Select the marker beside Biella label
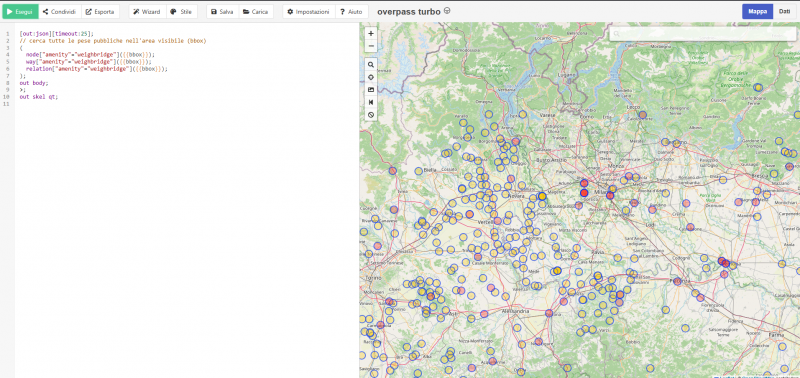The height and width of the screenshot is (378, 800). pyautogui.click(x=419, y=171)
